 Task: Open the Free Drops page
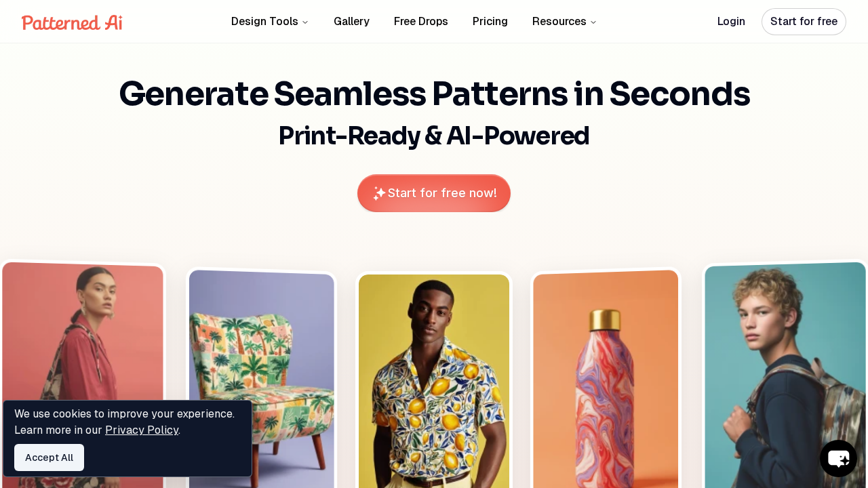pos(421,22)
